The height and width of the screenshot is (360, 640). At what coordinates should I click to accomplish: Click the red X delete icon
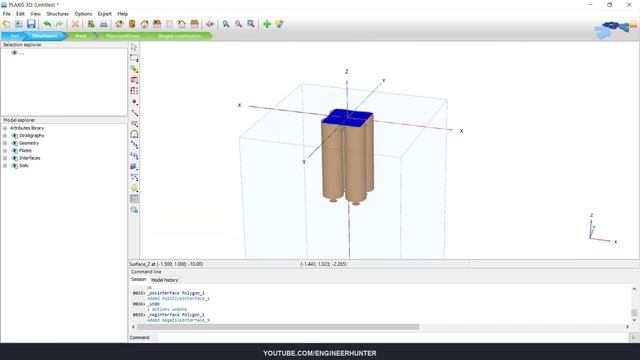tap(75, 24)
